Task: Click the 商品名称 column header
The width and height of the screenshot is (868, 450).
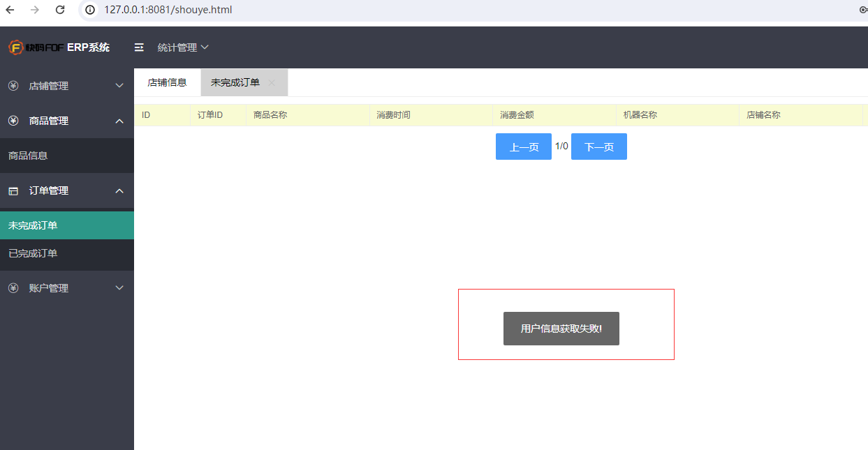Action: (308, 115)
